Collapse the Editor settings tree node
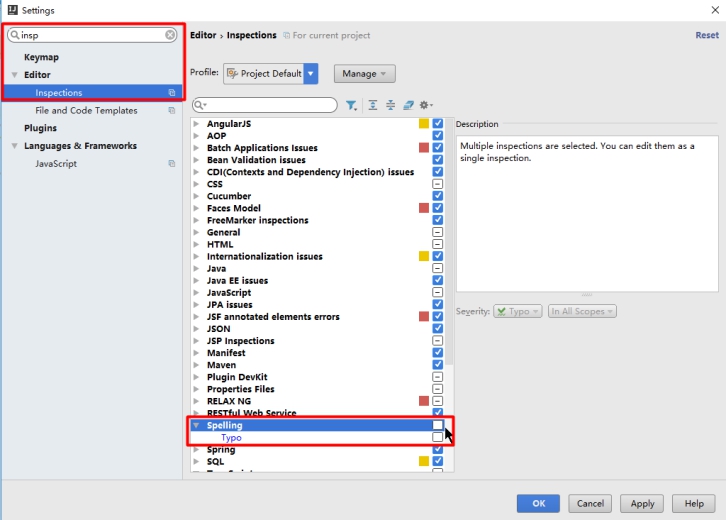 (x=15, y=75)
